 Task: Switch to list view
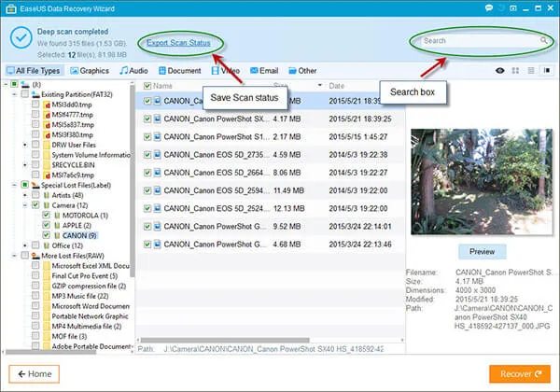click(531, 70)
